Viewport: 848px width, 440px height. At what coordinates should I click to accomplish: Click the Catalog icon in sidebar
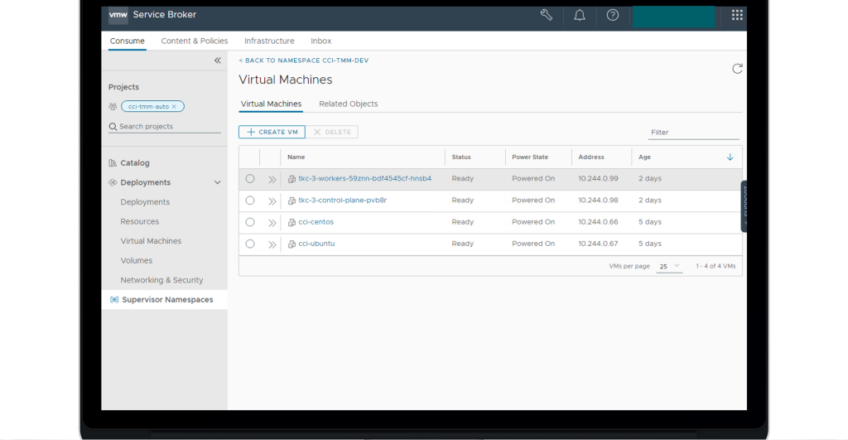coord(112,163)
